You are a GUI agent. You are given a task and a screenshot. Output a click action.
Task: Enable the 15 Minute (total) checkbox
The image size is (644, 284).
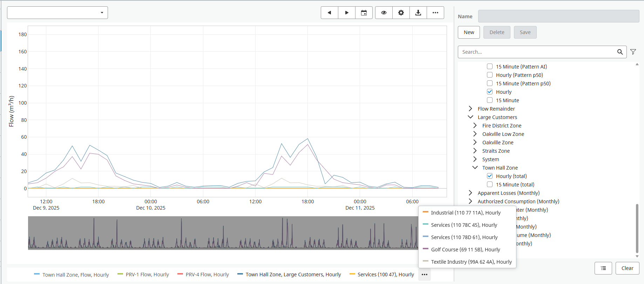coord(490,185)
